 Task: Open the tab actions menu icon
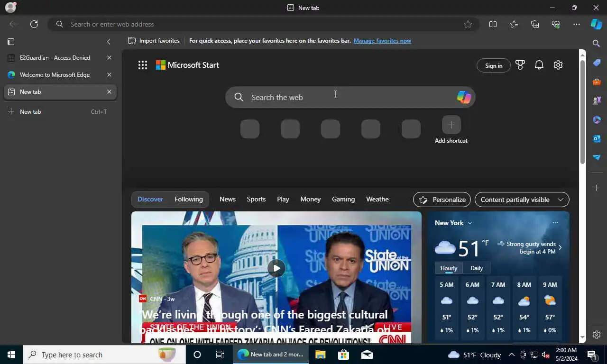(x=11, y=42)
